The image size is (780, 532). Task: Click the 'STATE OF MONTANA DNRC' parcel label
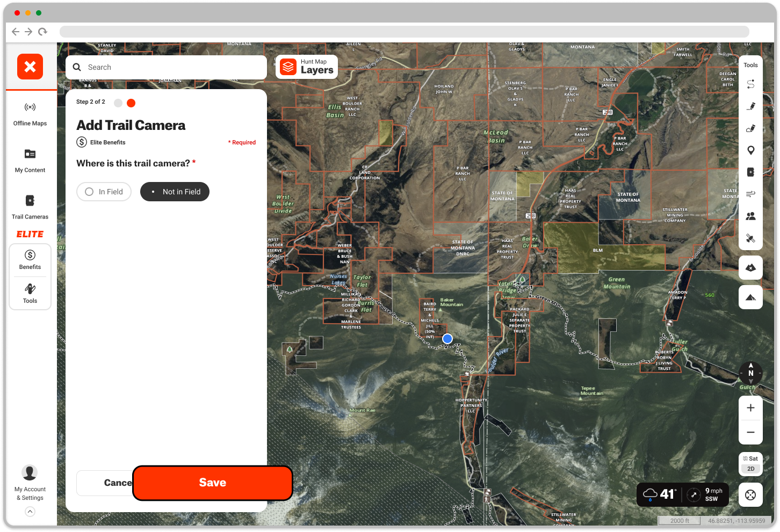click(x=463, y=248)
